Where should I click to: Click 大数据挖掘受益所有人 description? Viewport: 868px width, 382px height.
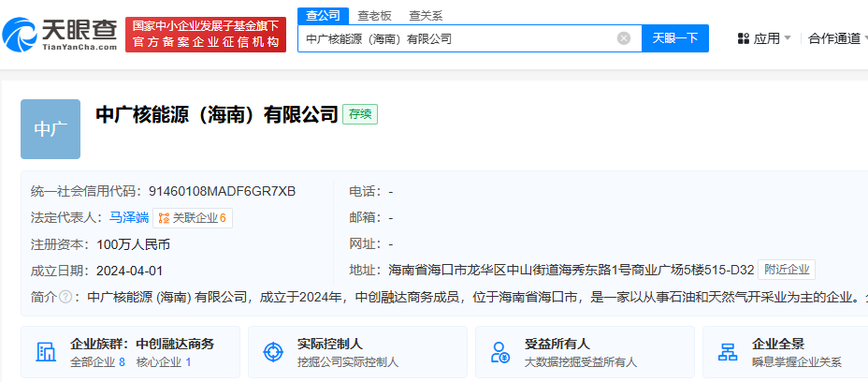click(581, 362)
